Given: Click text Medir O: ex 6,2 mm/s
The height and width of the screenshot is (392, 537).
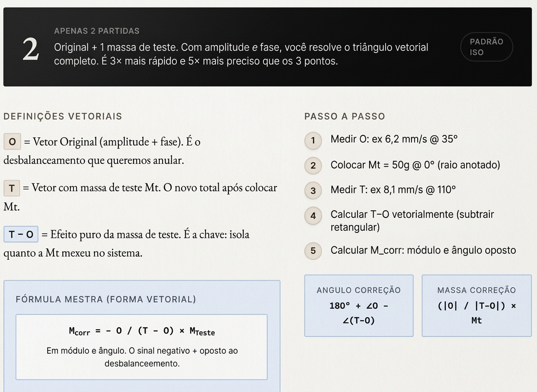Looking at the screenshot, I should [379, 139].
